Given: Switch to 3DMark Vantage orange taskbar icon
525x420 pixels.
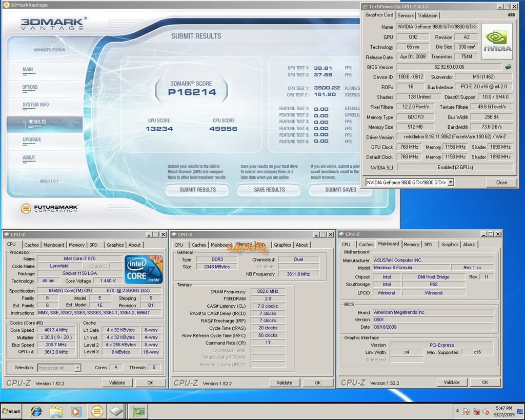Looking at the screenshot, I should 97,411.
